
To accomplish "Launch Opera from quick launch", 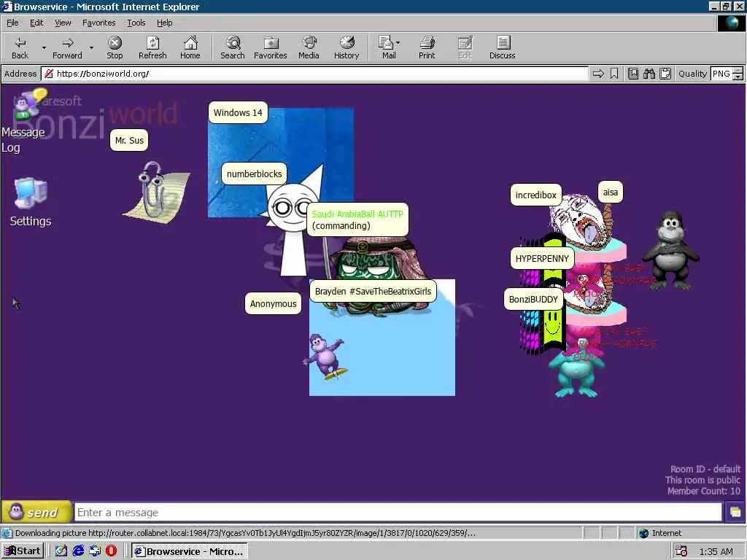I will (x=112, y=551).
